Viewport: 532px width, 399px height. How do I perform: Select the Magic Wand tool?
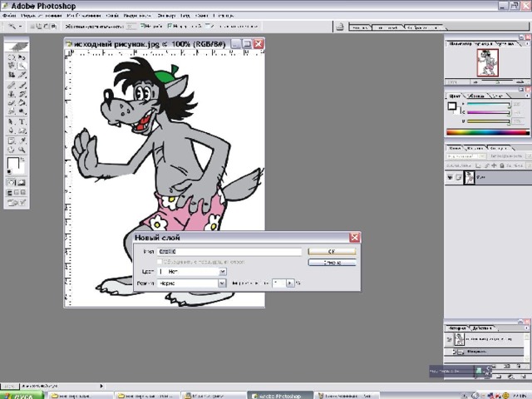tap(22, 66)
